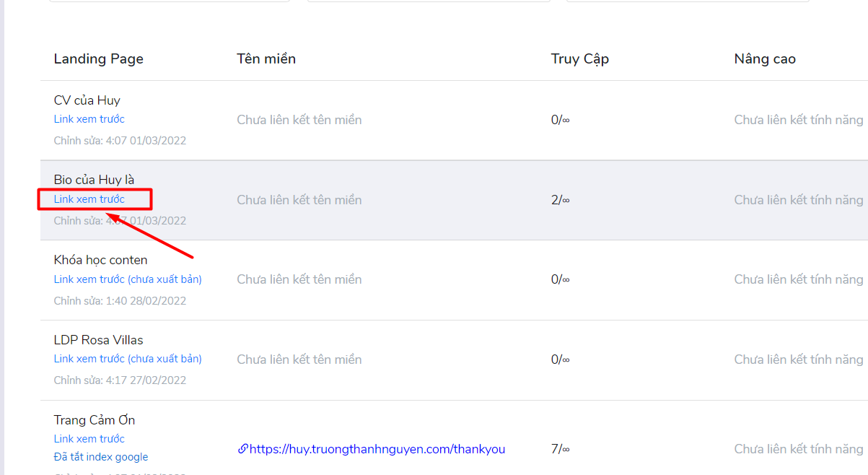Click the Landing Page column header
868x475 pixels.
point(99,59)
